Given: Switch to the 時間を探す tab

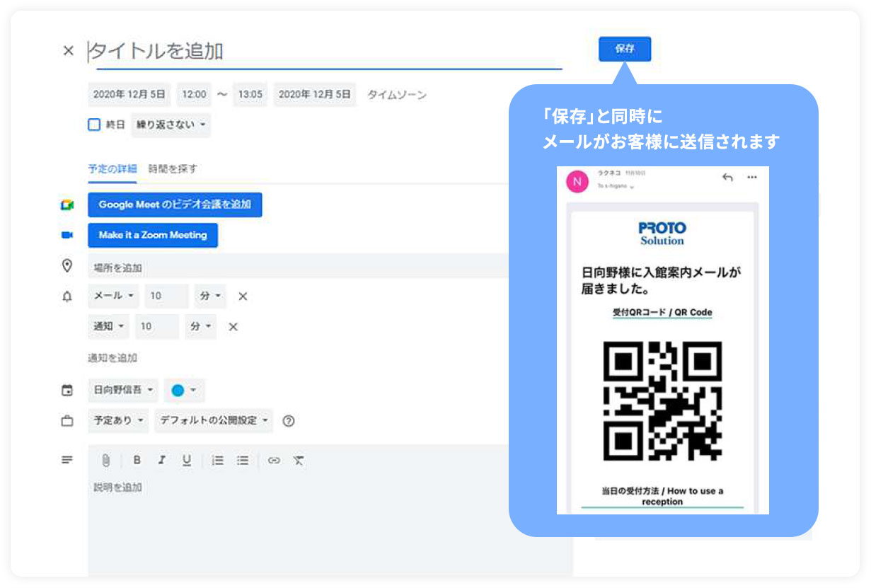Looking at the screenshot, I should coord(173,168).
